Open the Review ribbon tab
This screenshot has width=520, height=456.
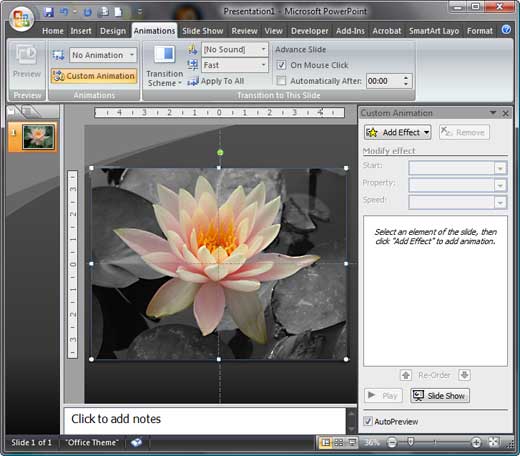point(244,31)
